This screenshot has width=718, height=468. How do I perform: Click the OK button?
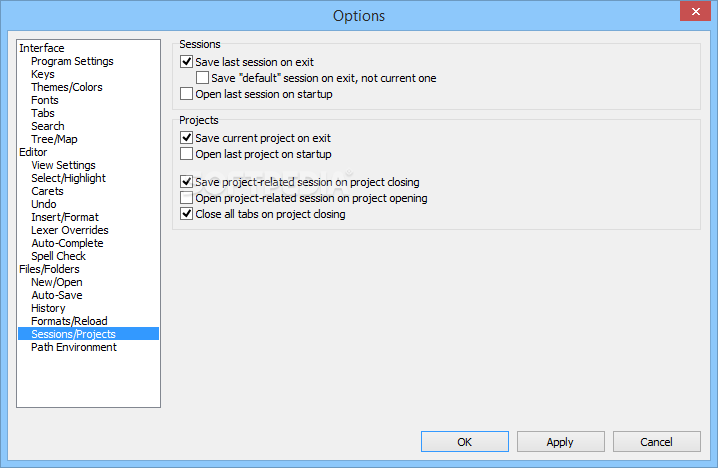(x=465, y=441)
